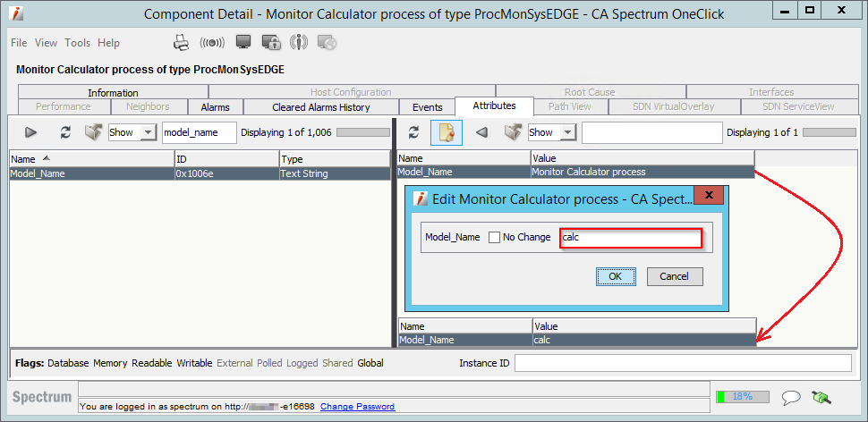Click the information beacon toolbar icon

(298, 43)
